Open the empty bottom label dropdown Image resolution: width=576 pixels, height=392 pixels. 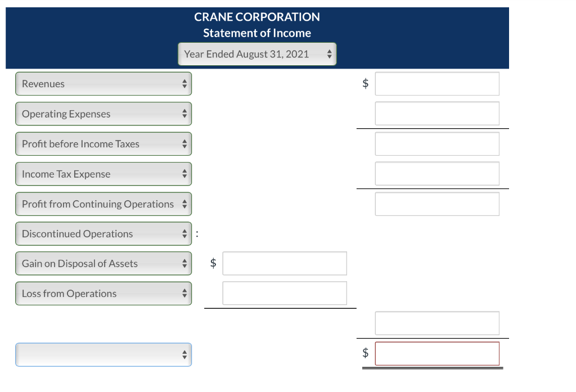coord(184,355)
